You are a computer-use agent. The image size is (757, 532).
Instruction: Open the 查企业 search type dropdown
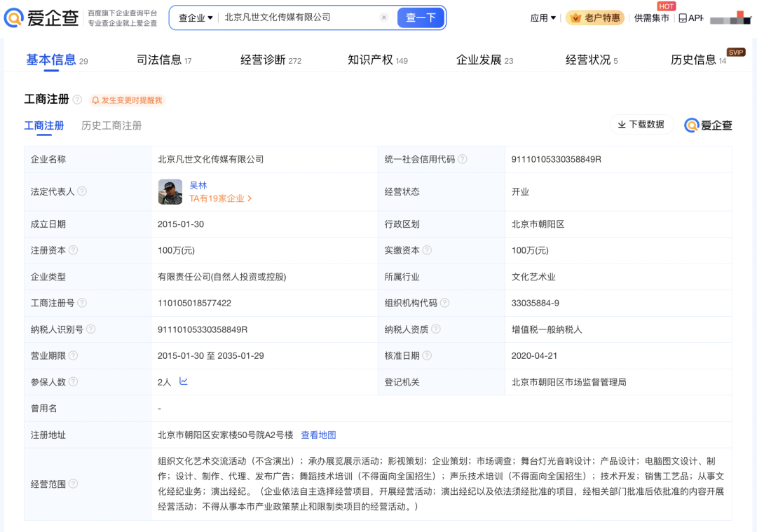click(196, 18)
